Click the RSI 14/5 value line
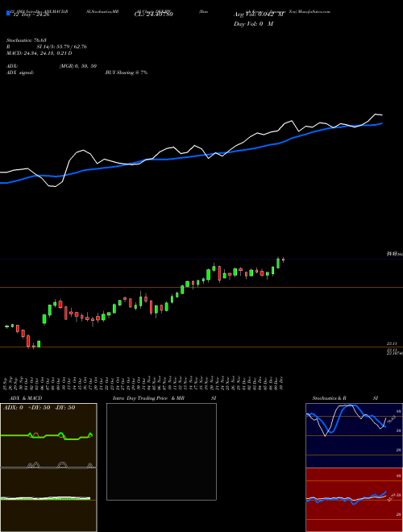This screenshot has height=532, width=403. coord(47,47)
